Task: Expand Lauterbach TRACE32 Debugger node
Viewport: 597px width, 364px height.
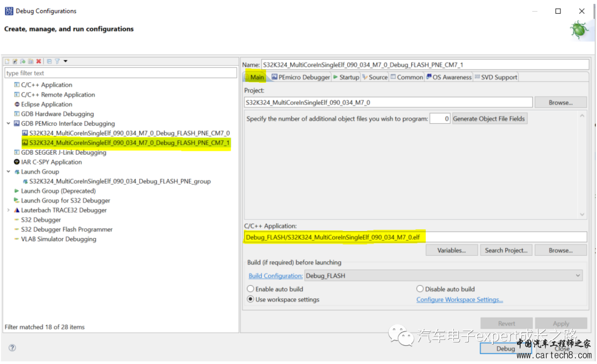Action: click(x=8, y=210)
